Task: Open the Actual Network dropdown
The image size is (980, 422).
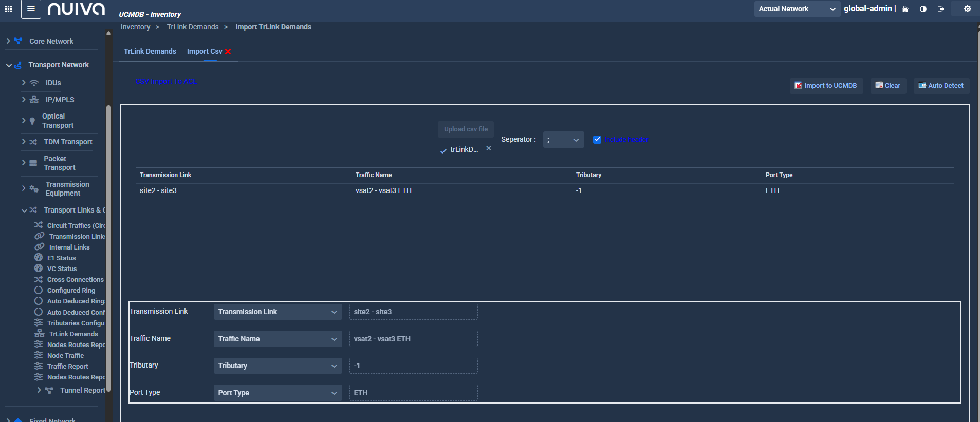Action: [797, 9]
